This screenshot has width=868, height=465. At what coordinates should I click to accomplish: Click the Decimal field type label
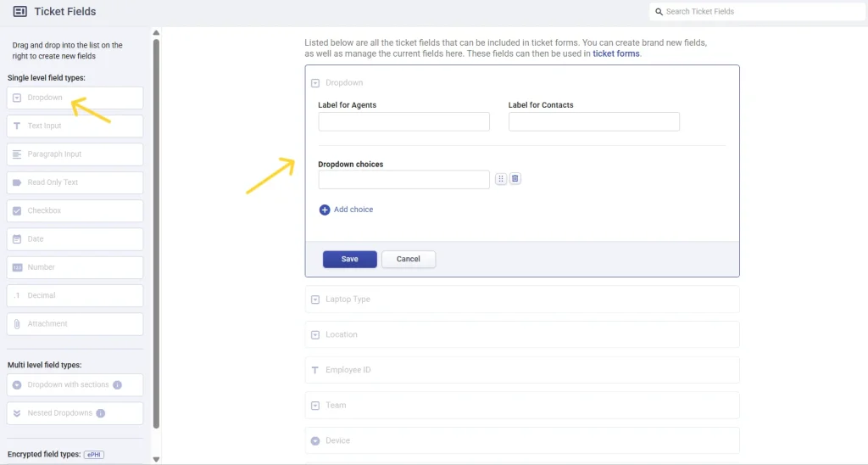pos(42,295)
